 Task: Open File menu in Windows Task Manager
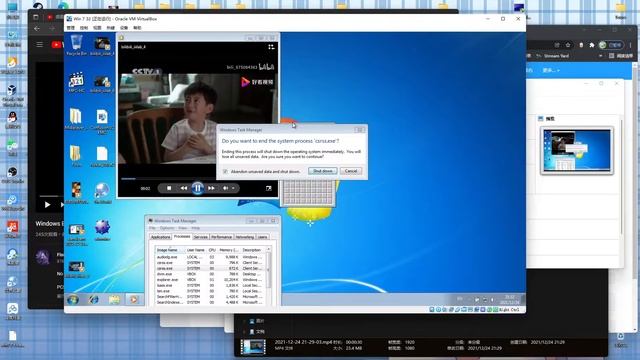click(x=152, y=228)
